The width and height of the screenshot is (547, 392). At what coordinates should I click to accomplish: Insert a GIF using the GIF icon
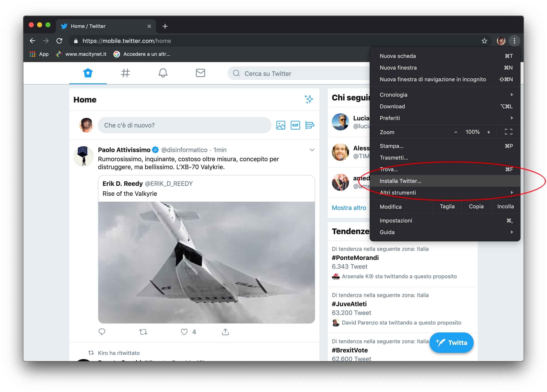[x=295, y=125]
